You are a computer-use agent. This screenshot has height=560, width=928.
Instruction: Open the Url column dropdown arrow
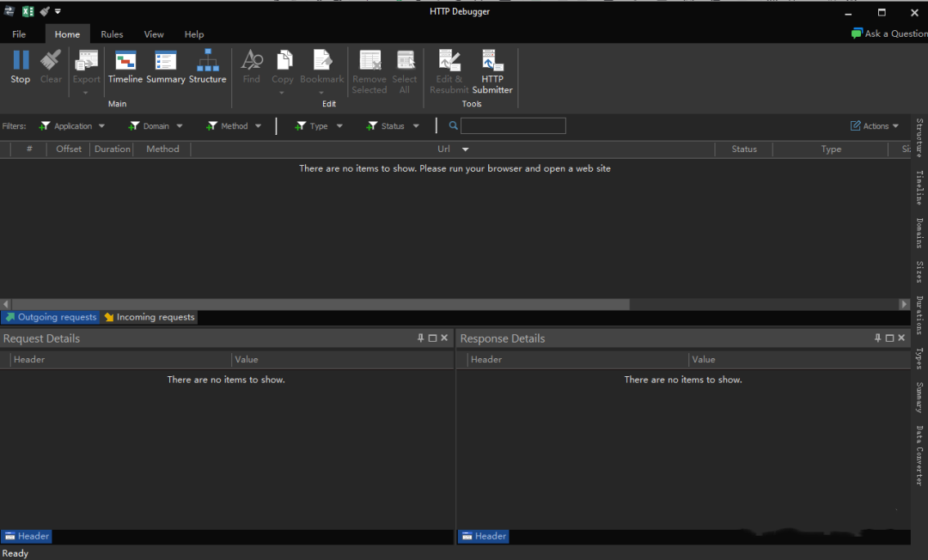[465, 149]
